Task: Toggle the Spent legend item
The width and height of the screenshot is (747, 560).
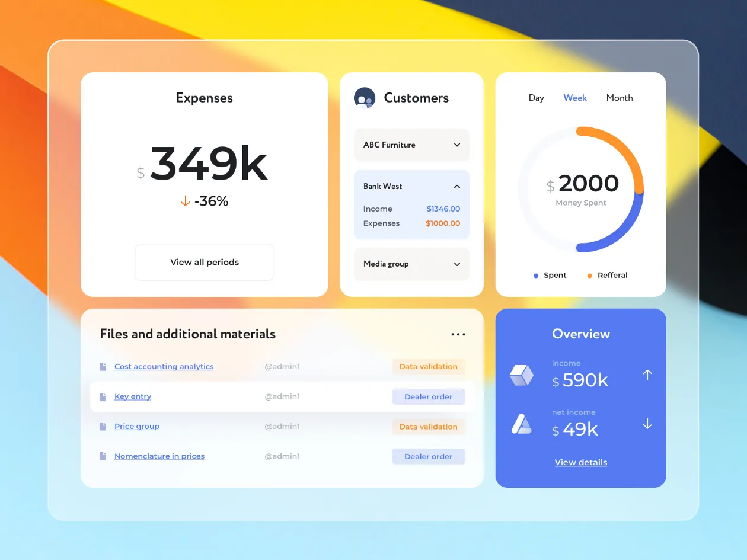Action: point(550,276)
